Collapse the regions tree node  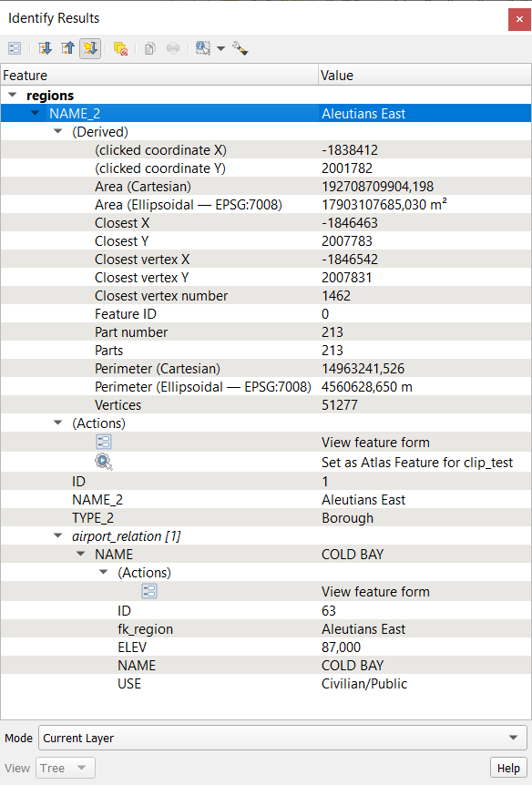pos(13,95)
